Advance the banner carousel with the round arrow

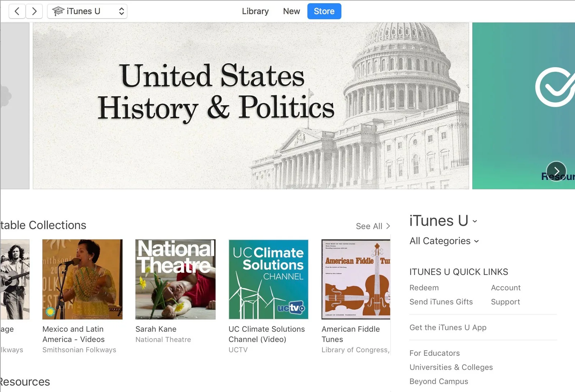[556, 171]
